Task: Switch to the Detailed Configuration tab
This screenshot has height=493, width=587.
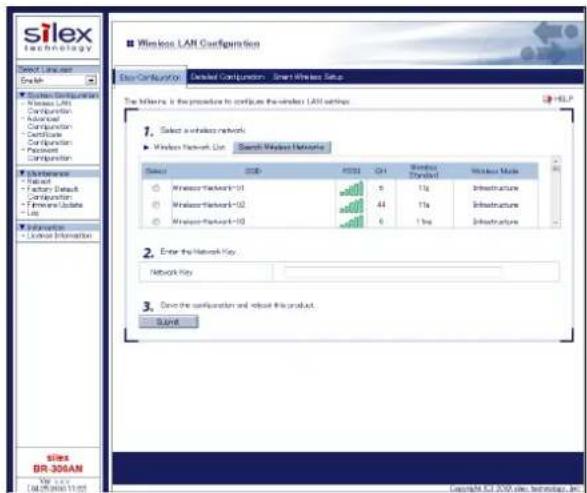Action: (x=228, y=77)
